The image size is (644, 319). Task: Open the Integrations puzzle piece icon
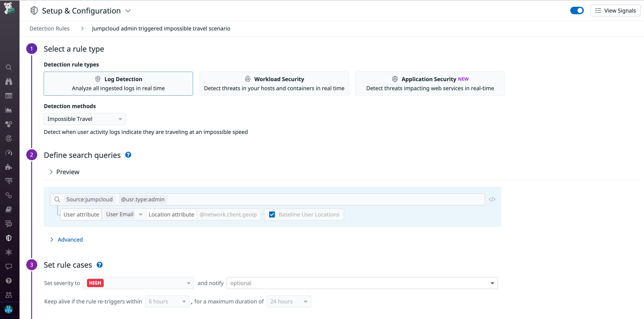[9, 167]
